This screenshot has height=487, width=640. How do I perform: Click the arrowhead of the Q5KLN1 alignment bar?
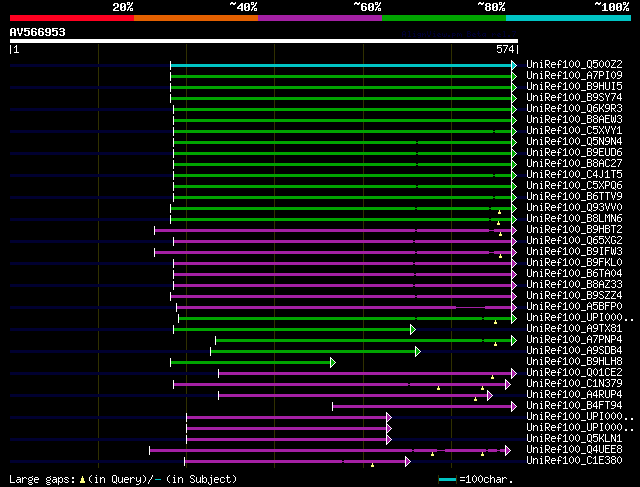[388, 439]
